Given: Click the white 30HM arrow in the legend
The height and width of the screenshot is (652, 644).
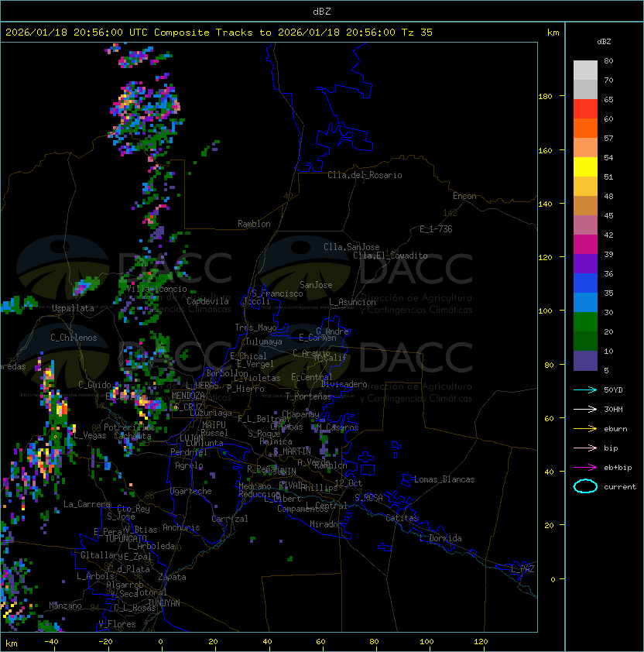Looking at the screenshot, I should [x=585, y=409].
